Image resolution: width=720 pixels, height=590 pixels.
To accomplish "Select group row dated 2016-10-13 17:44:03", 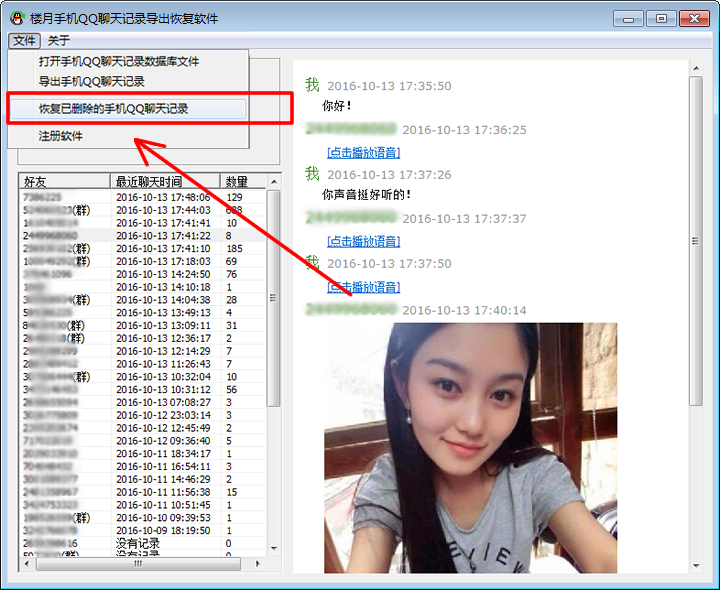I will [142, 210].
